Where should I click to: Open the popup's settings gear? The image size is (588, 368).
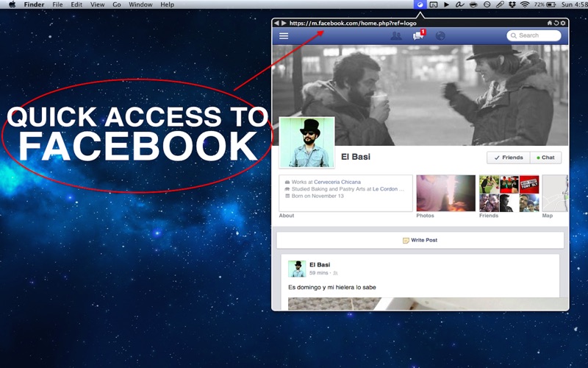click(563, 23)
